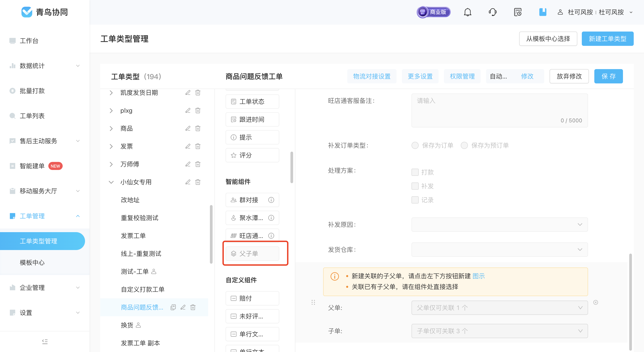Collapse the sidebar with bottom toggle icon

pyautogui.click(x=45, y=341)
